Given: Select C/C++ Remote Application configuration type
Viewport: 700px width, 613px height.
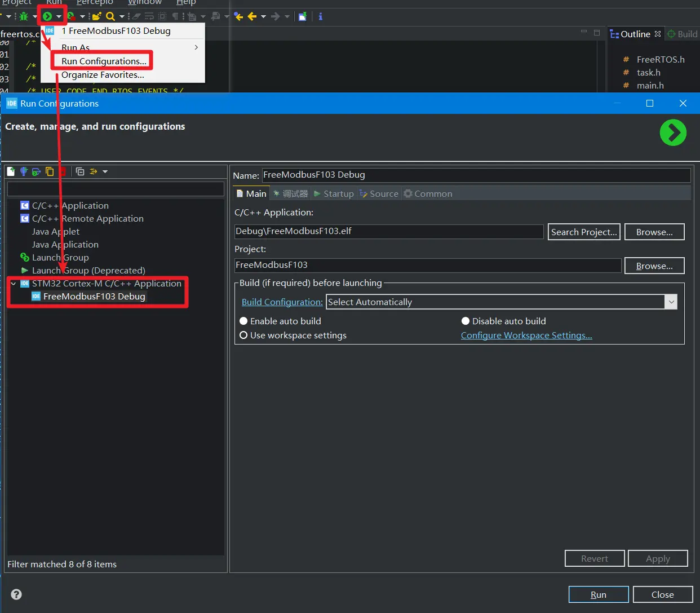Looking at the screenshot, I should coord(87,218).
